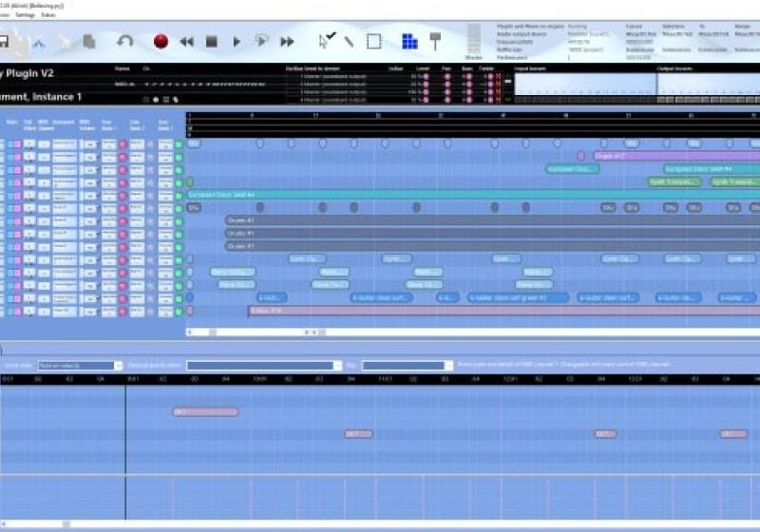Toggle first track's pink round effect button

coord(122,144)
